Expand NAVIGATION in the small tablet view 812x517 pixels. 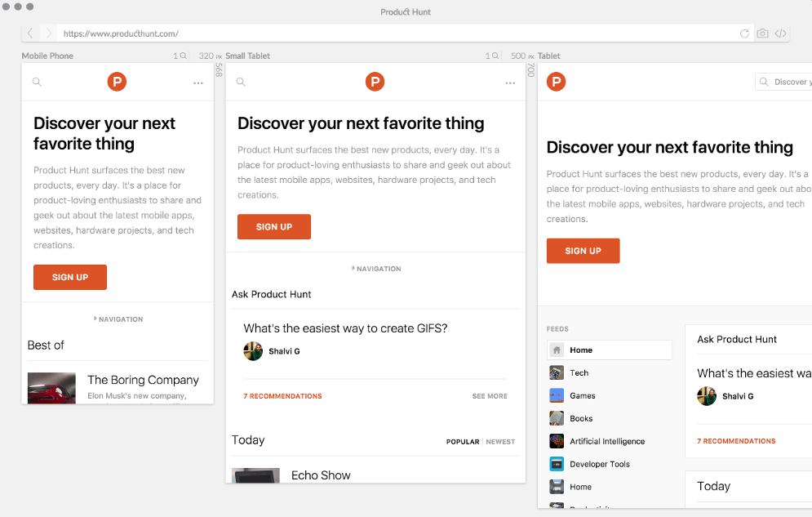[x=375, y=268]
